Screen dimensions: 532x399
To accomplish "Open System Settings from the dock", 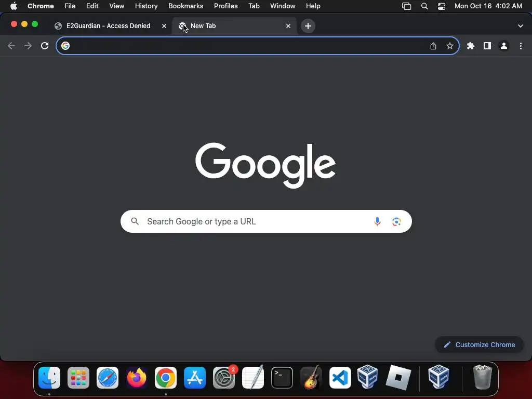I will point(224,378).
